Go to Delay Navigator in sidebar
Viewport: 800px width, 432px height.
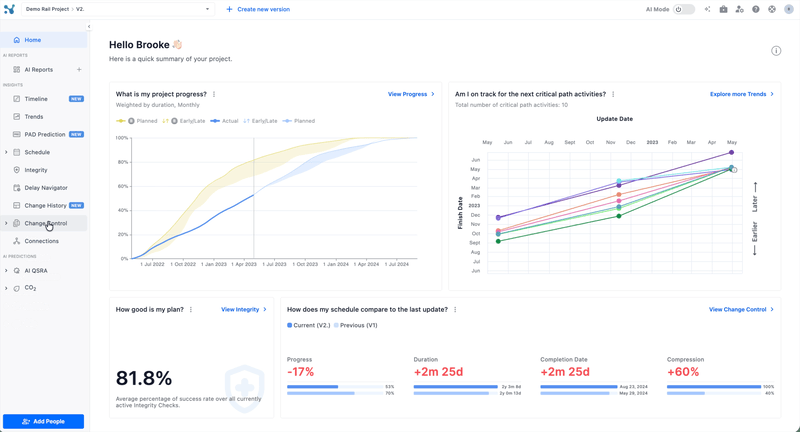pos(46,188)
